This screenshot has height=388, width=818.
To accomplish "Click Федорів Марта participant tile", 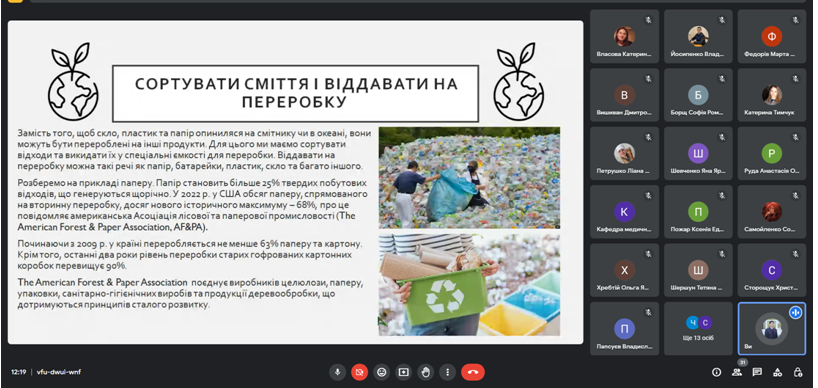I will (772, 37).
